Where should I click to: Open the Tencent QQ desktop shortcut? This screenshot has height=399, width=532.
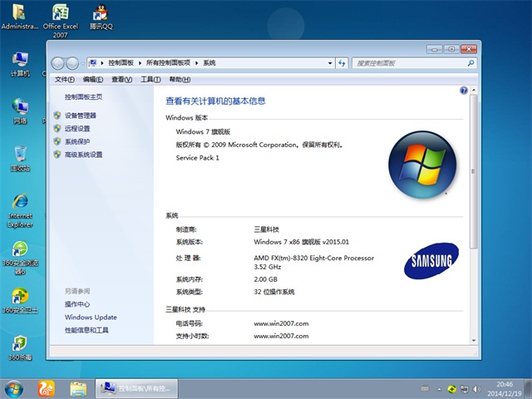point(101,16)
